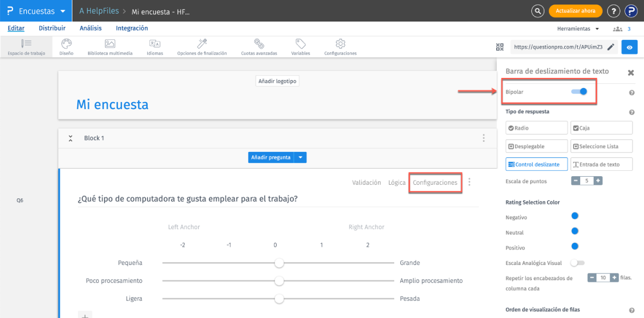Open help icon beside Tipo de respuesta
Viewport: 644px width, 318px height.
632,112
